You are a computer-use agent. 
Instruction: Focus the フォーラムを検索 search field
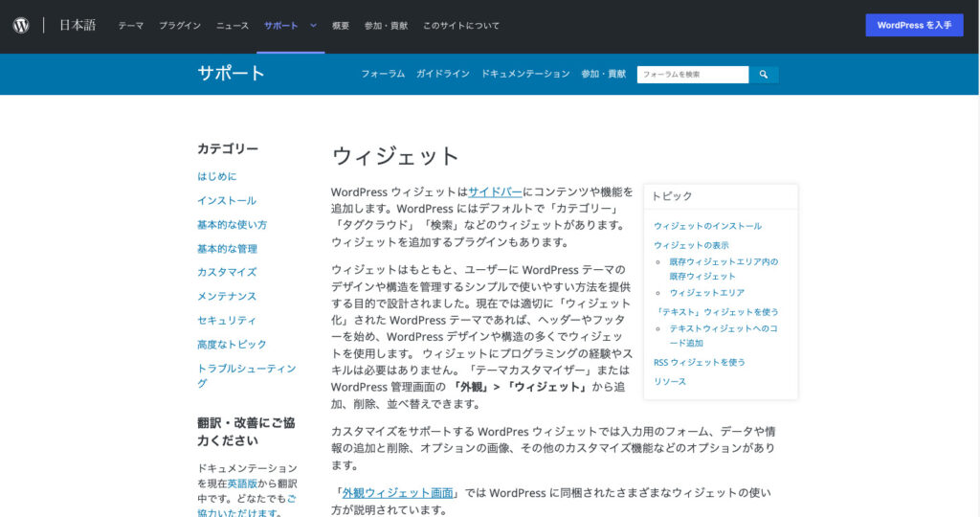pyautogui.click(x=693, y=75)
